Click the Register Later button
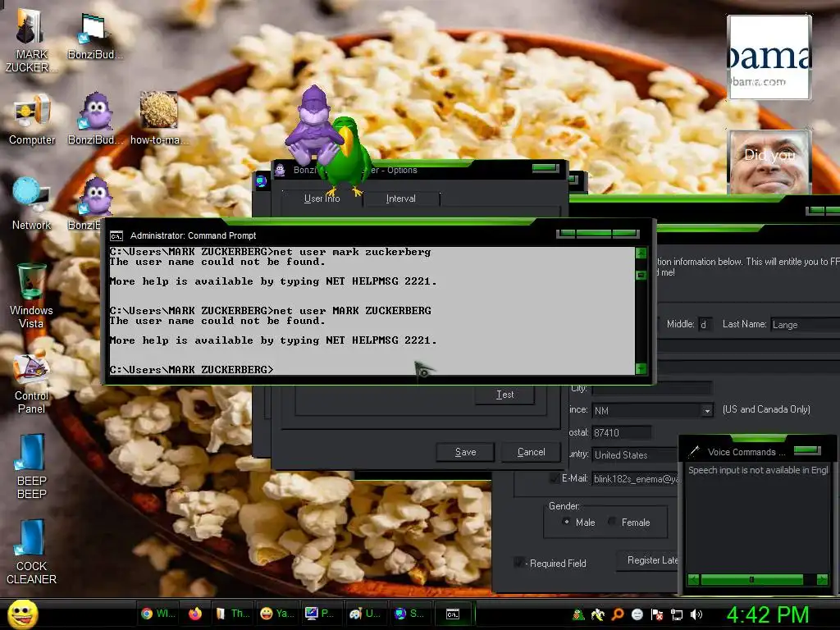 click(x=648, y=560)
